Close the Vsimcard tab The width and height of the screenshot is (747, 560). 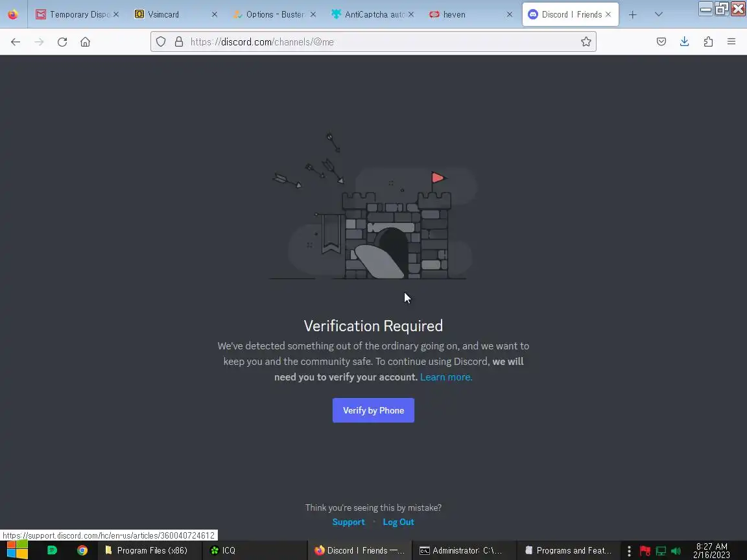click(x=215, y=15)
